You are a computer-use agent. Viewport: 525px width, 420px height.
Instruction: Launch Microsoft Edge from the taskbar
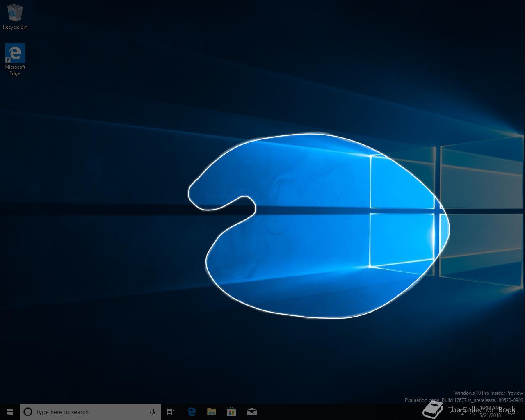tap(192, 412)
